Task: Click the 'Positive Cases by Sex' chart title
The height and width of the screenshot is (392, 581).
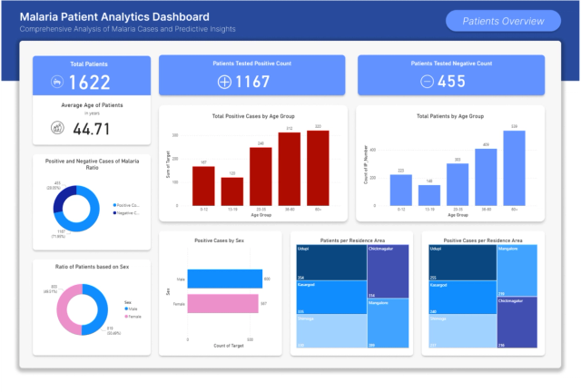Action: [x=220, y=240]
